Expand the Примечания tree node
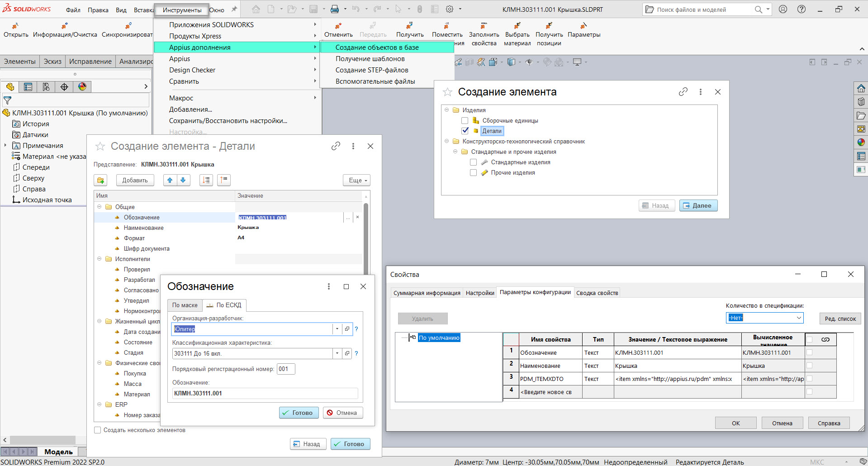The height and width of the screenshot is (466, 868). pyautogui.click(x=5, y=146)
